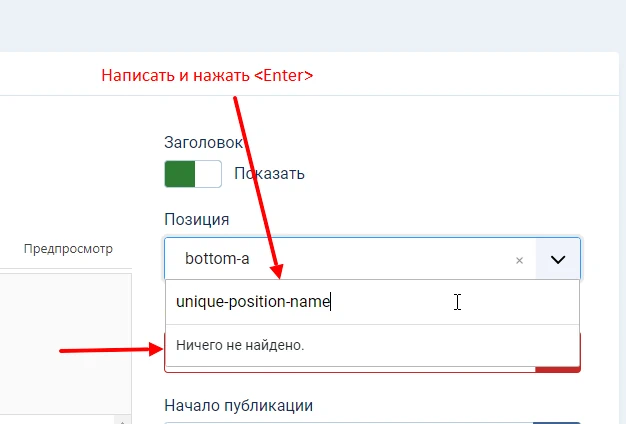The image size is (626, 424).
Task: Click the Начало публикации label
Action: click(x=238, y=405)
